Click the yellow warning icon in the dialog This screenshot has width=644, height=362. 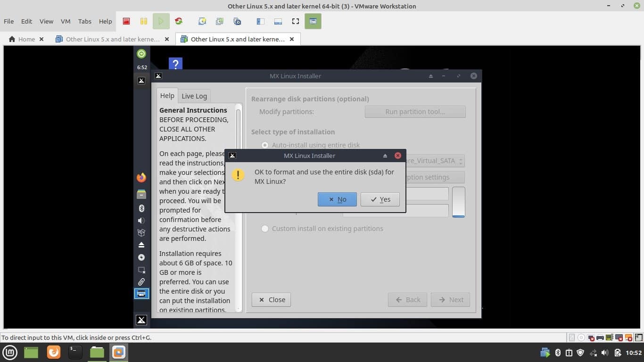point(238,175)
